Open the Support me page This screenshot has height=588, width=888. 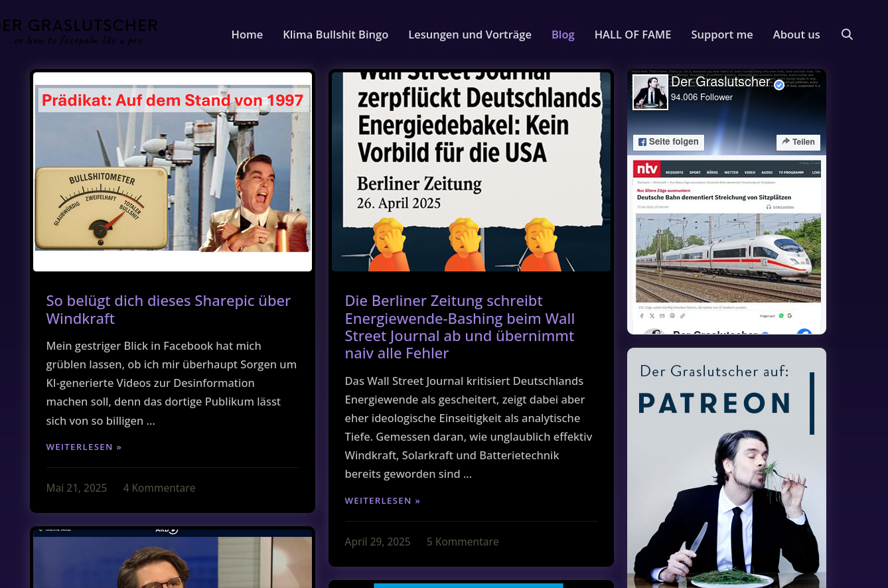click(x=722, y=35)
